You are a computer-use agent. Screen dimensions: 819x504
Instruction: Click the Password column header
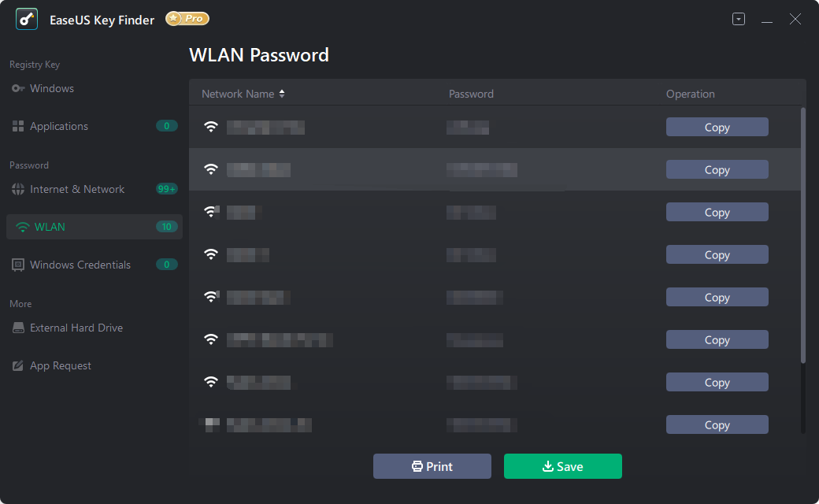point(471,94)
